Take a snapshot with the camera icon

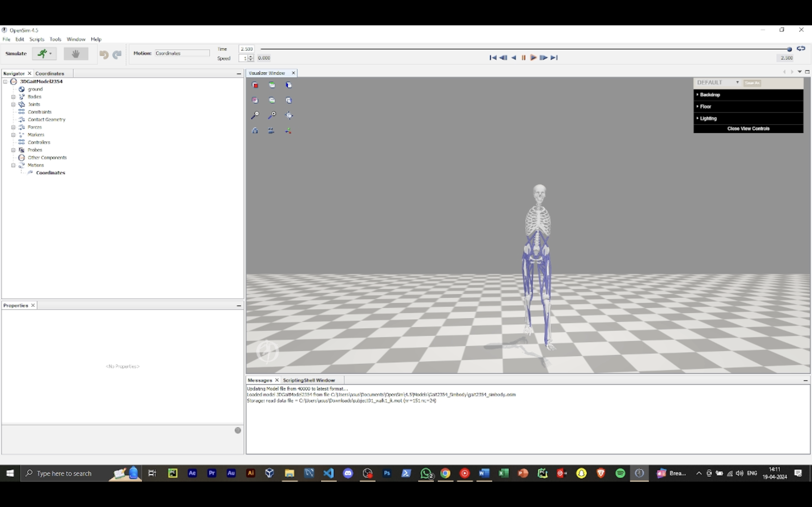[x=255, y=131]
